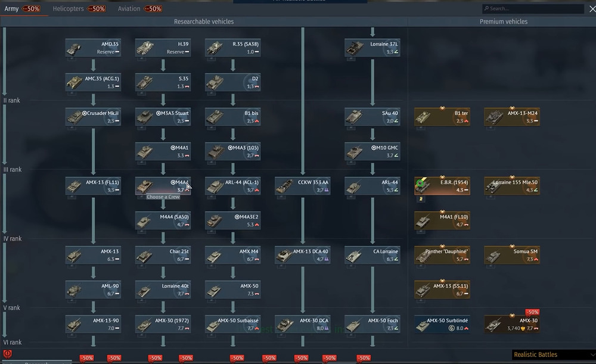Select the AMX M4 vehicle card
This screenshot has width=596, height=364.
click(x=232, y=255)
